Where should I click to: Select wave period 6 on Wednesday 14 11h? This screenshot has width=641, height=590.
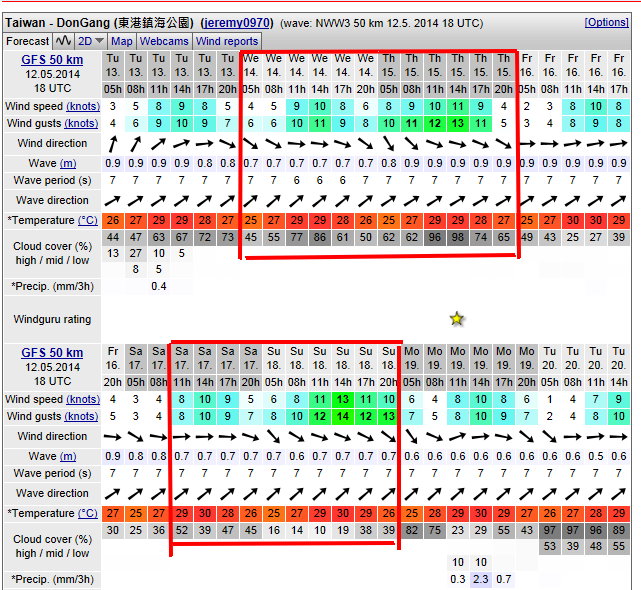pos(296,180)
